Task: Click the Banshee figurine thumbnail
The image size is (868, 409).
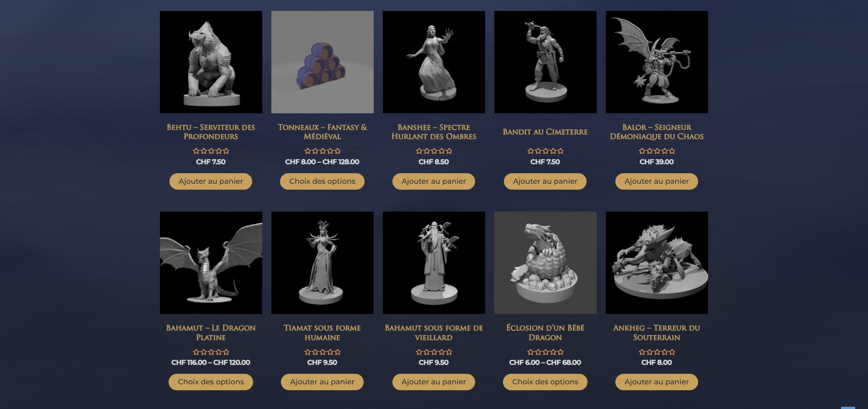Action: coord(434,62)
